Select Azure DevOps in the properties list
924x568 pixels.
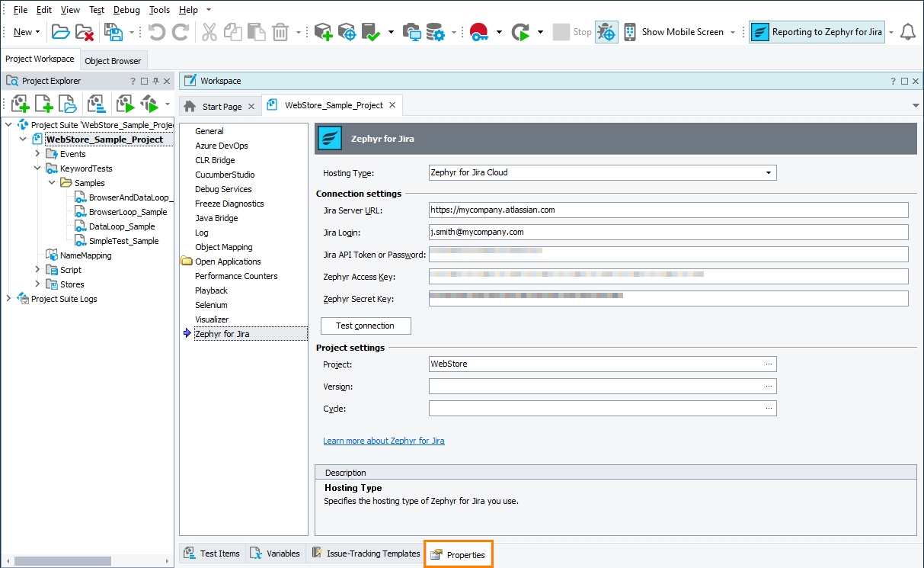click(x=222, y=146)
